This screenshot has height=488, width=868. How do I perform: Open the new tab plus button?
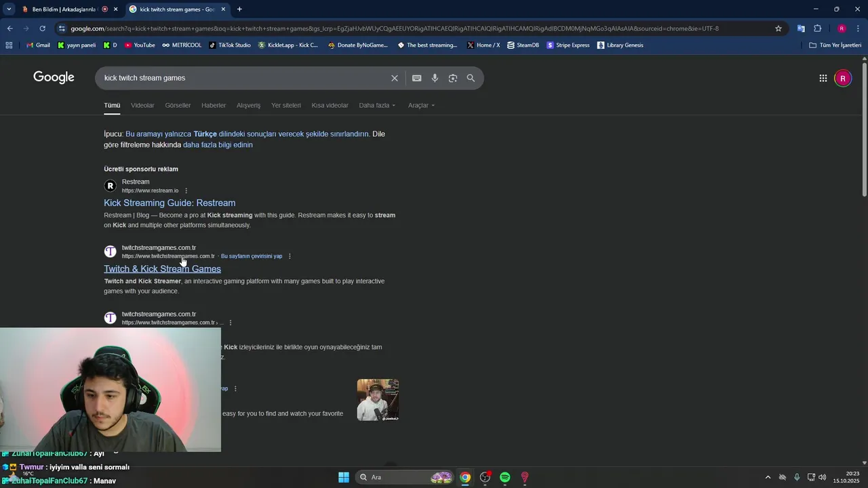[239, 9]
